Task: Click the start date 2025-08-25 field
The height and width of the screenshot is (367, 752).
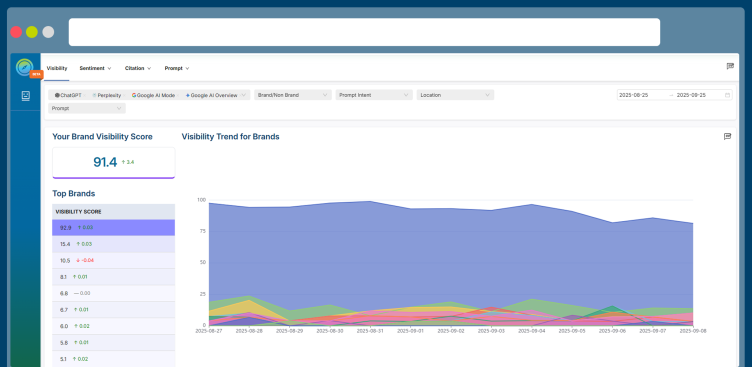Action: pyautogui.click(x=634, y=95)
